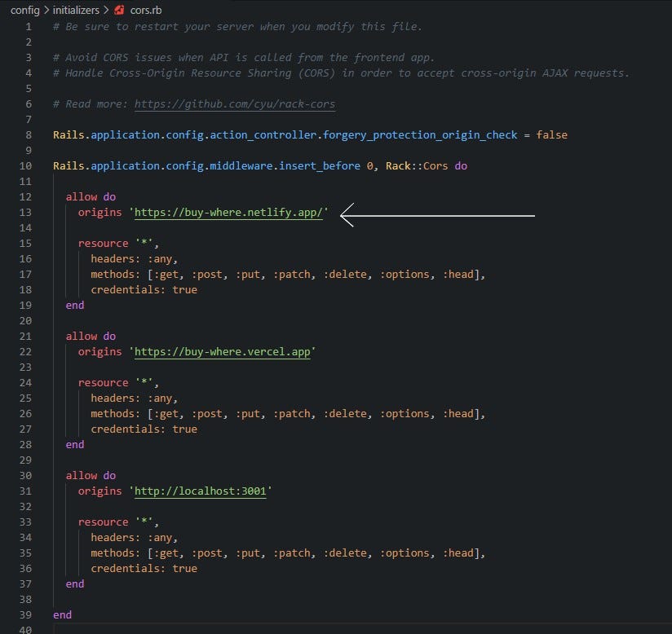The height and width of the screenshot is (634, 672).
Task: Select the initializers breadcrumb item
Action: click(74, 10)
